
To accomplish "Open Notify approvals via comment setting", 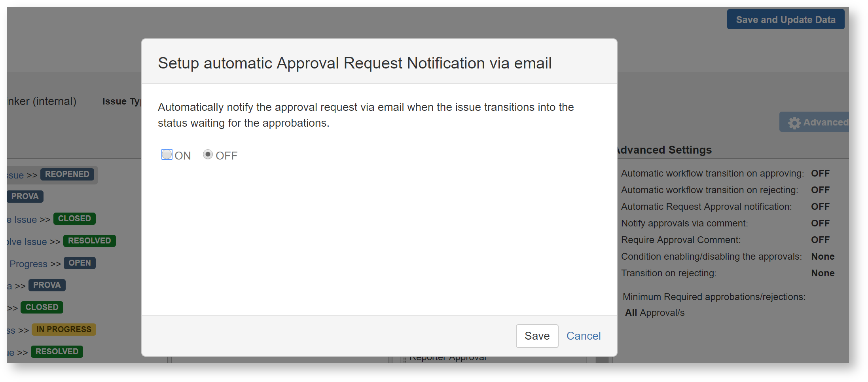I will pos(684,223).
